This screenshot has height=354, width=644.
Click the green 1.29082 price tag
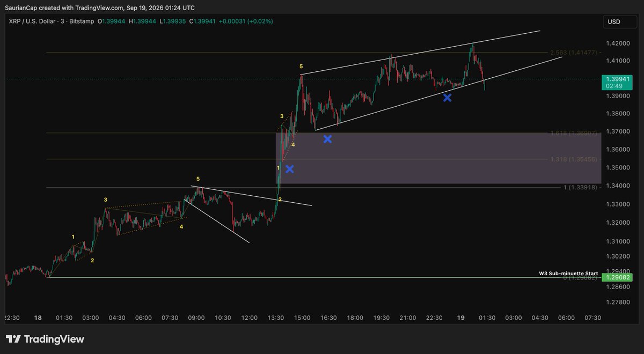pyautogui.click(x=618, y=277)
